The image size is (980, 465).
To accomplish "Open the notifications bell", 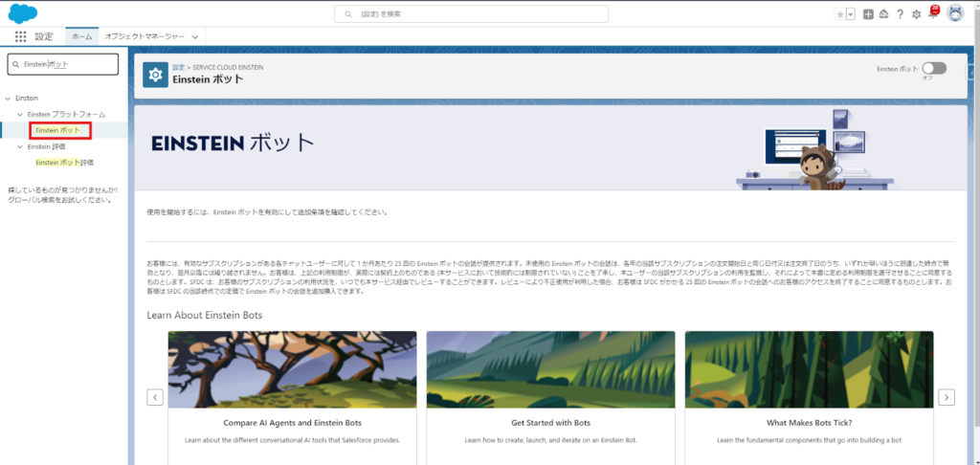I will [933, 14].
